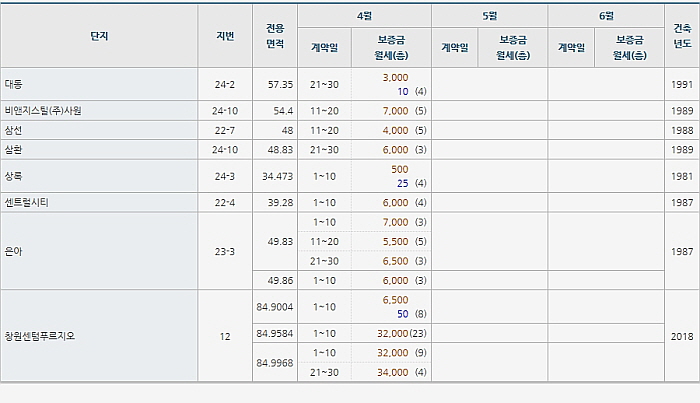The width and height of the screenshot is (700, 403).
Task: Click the 건축 년도 column header
Action: tap(682, 36)
